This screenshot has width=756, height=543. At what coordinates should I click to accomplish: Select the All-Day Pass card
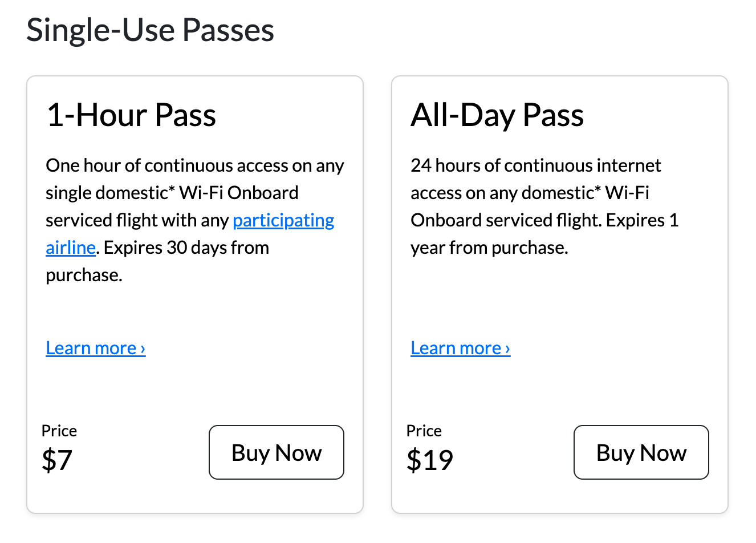tap(559, 294)
